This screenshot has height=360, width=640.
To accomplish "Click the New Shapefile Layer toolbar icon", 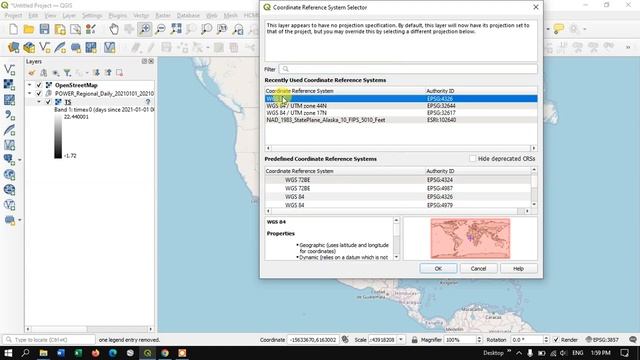I will click(44, 47).
